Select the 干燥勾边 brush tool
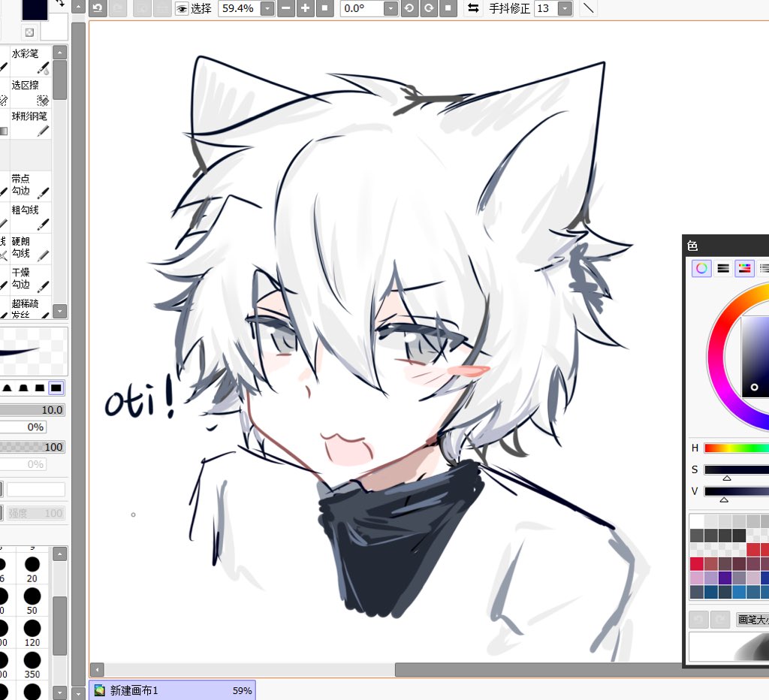 (x=30, y=279)
